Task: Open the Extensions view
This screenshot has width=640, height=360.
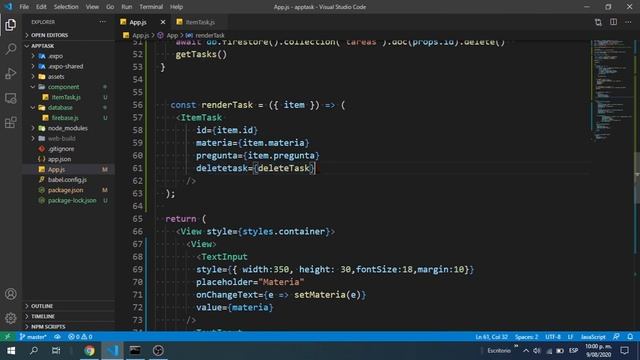Action: coord(11,122)
